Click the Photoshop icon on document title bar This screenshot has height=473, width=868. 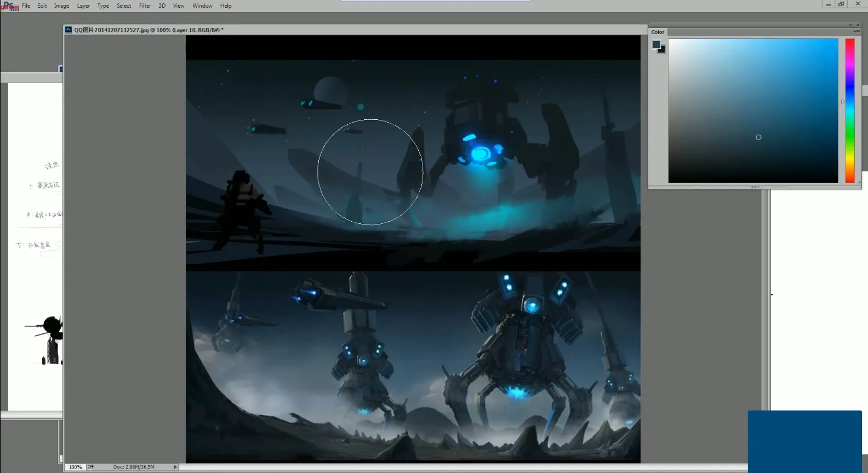(68, 30)
